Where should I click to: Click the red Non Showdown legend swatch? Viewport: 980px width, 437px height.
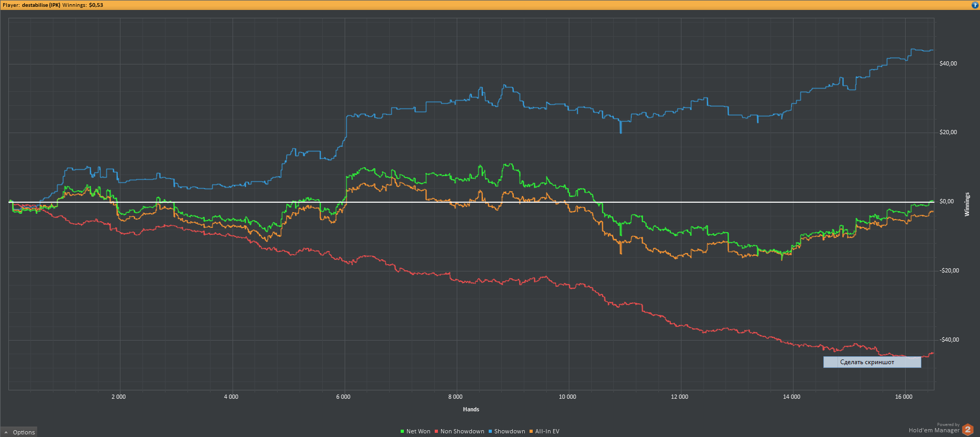[436, 431]
